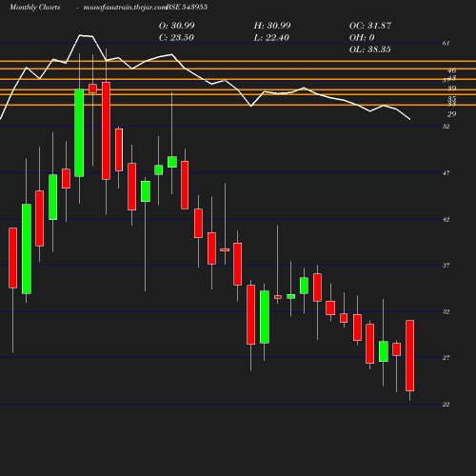
Task: Click the "BSE 543955" symbol label
Action: [187, 7]
